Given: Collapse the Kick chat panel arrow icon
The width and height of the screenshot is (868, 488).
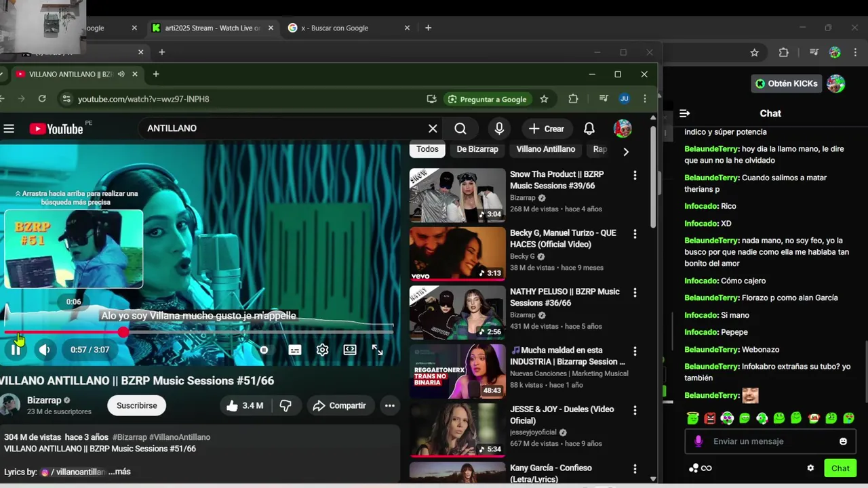Looking at the screenshot, I should point(684,113).
